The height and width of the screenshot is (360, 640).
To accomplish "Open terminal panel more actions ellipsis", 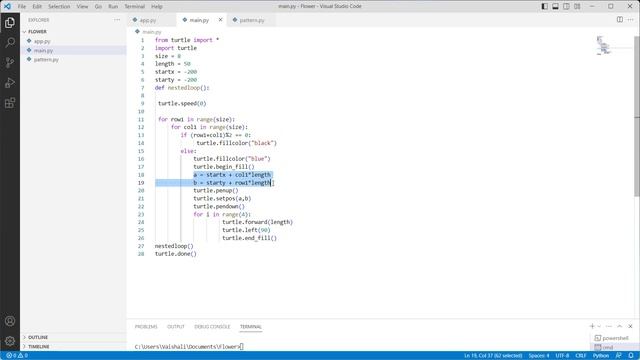I will pos(609,326).
